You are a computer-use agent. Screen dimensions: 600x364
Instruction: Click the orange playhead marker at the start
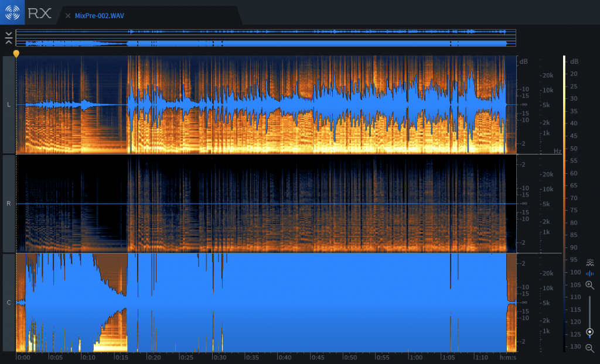pyautogui.click(x=16, y=53)
